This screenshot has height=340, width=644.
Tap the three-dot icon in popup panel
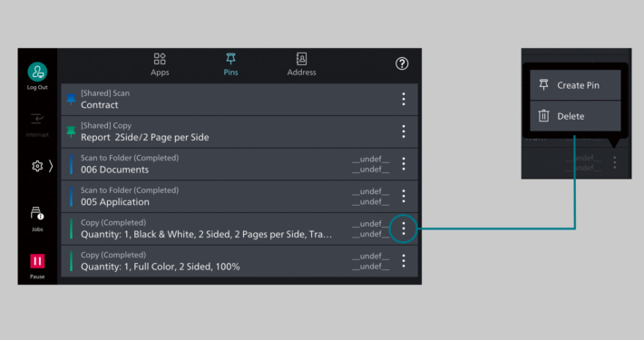click(614, 162)
